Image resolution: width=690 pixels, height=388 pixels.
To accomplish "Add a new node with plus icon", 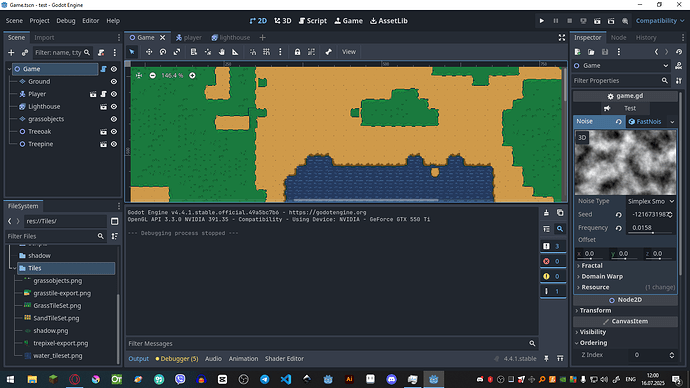I will tap(11, 53).
